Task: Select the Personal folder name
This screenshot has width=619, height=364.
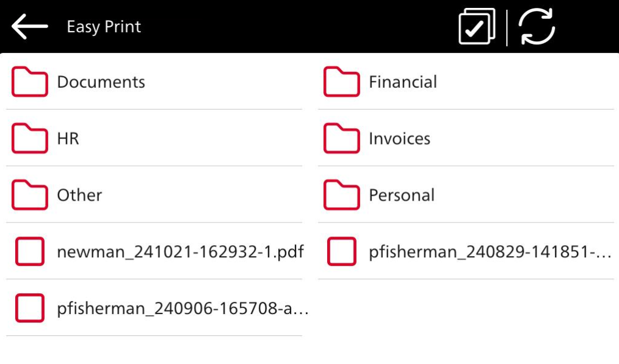Action: tap(402, 196)
